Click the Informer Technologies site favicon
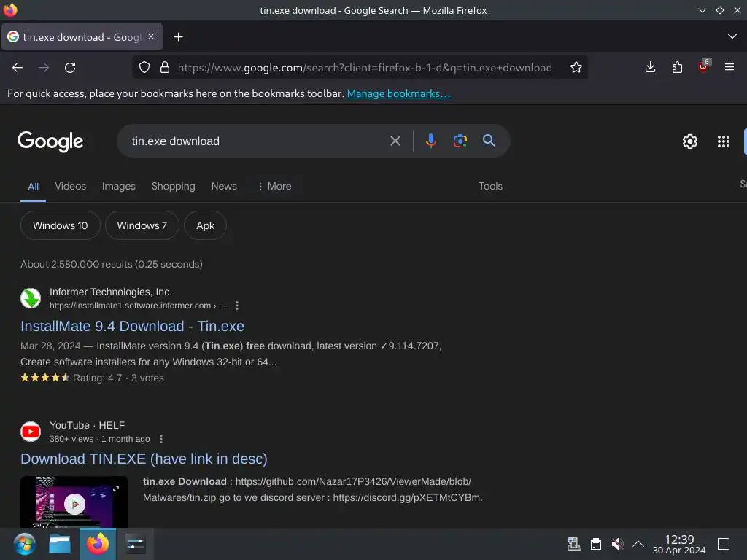This screenshot has height=560, width=747. 31,298
